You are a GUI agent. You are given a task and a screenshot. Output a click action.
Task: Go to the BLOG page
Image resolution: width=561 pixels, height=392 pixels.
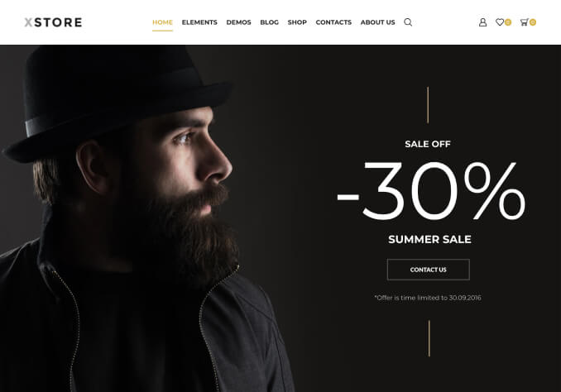click(x=270, y=22)
